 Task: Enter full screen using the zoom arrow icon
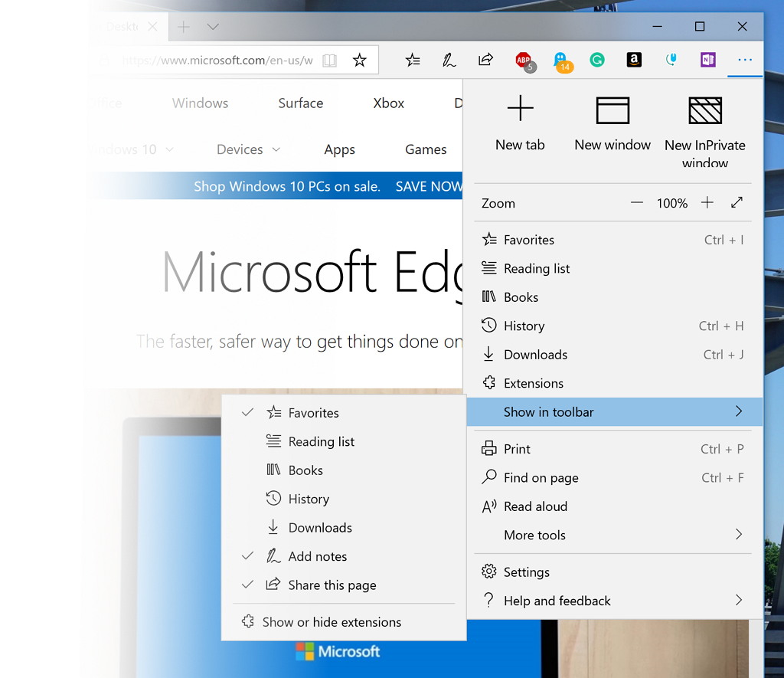coord(737,203)
